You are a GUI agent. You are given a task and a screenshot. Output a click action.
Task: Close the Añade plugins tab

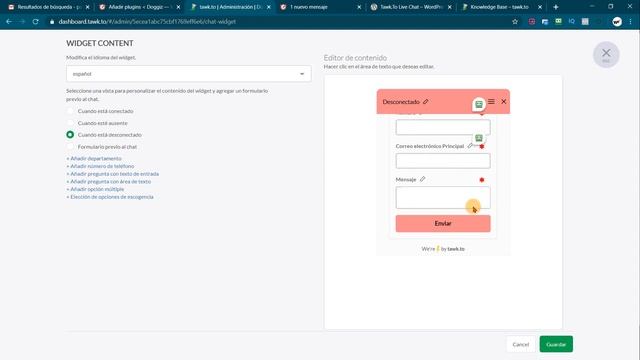[x=178, y=7]
